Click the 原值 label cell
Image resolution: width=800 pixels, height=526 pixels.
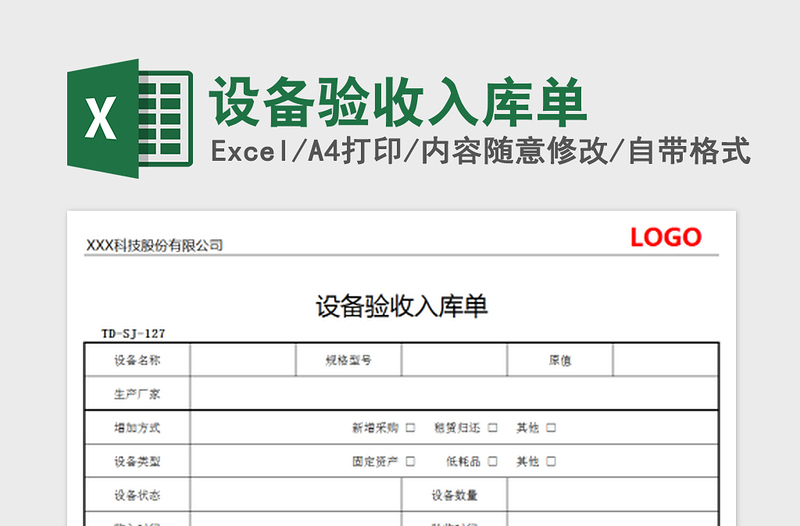560,360
